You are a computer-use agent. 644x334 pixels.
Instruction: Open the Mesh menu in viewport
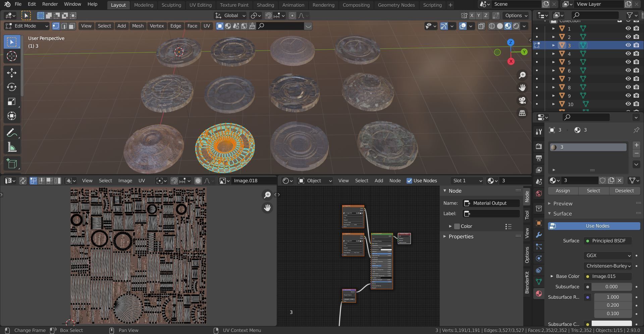pyautogui.click(x=138, y=26)
